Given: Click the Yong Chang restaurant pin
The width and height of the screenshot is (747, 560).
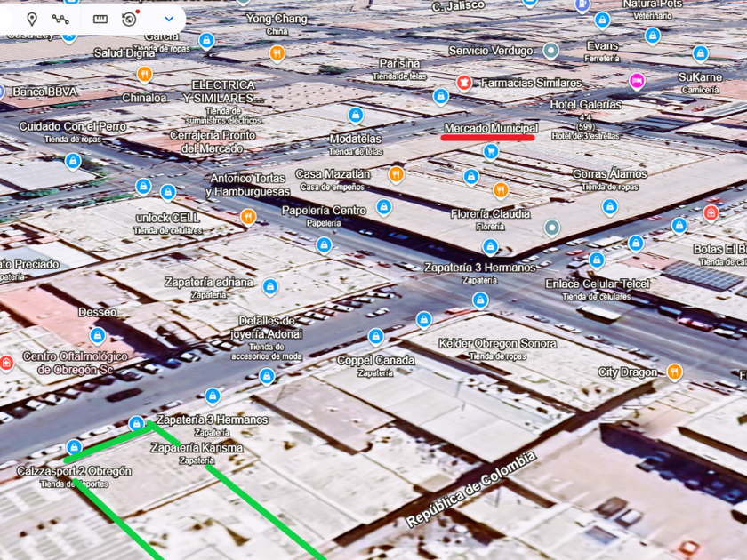Looking at the screenshot, I should tap(277, 53).
